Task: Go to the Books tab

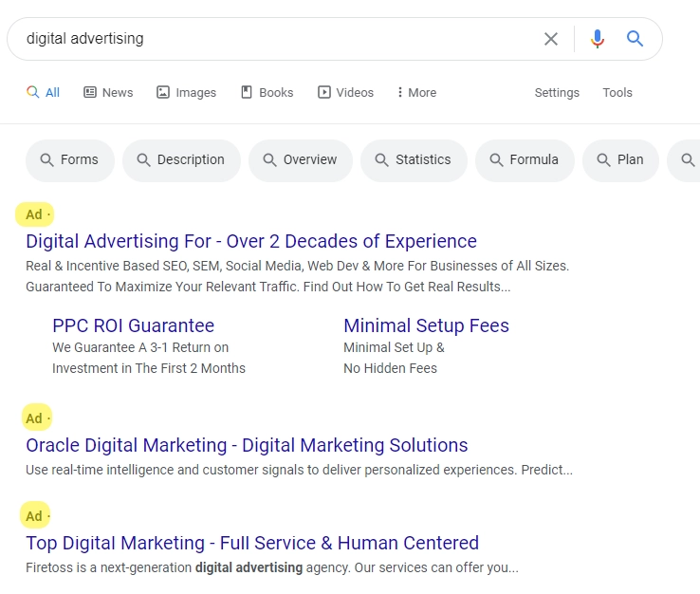Action: [x=267, y=92]
